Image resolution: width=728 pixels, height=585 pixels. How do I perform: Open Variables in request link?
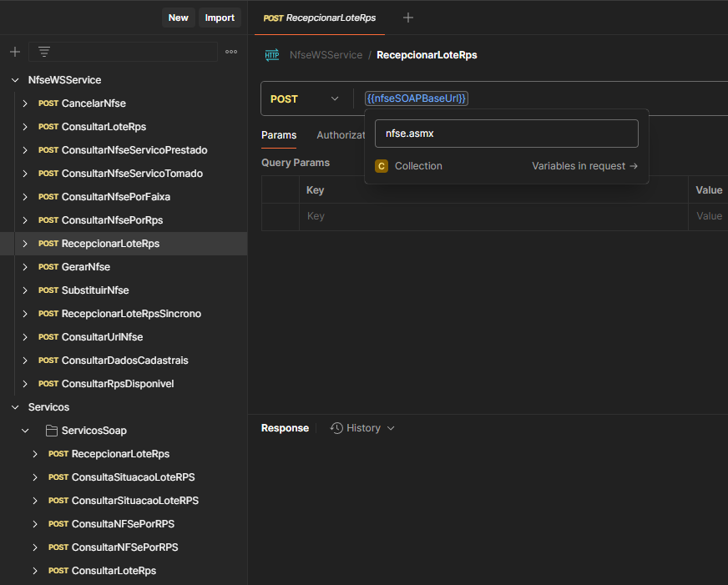click(x=584, y=165)
